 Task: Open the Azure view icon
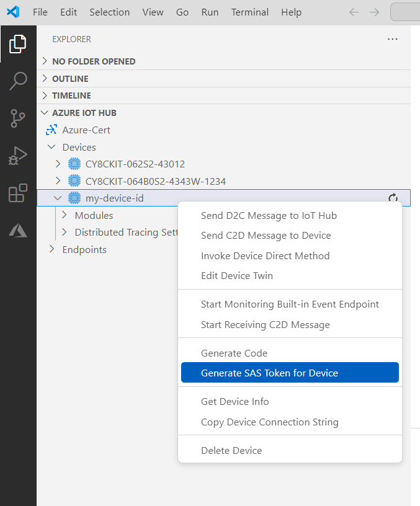coord(18,231)
